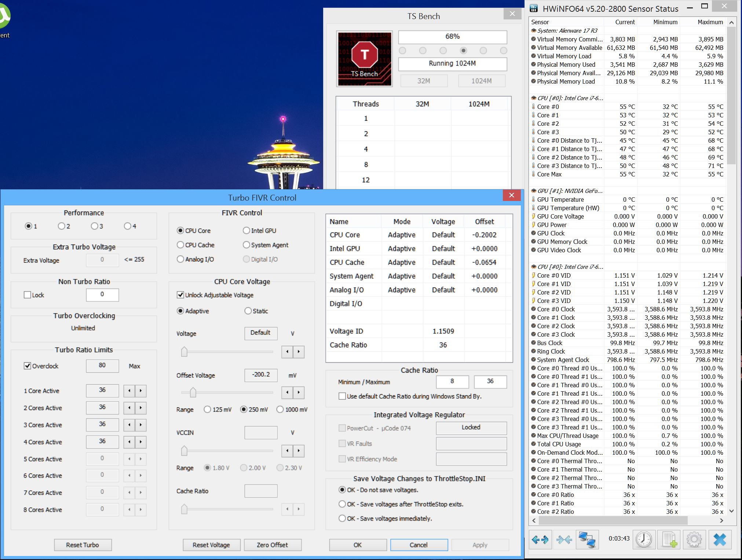Click Zero Offset button
Screen dimensions: 742x560
click(273, 545)
